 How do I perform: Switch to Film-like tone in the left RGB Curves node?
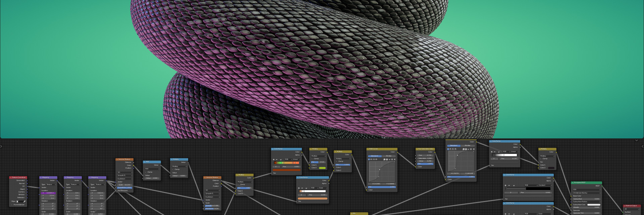coord(389,156)
